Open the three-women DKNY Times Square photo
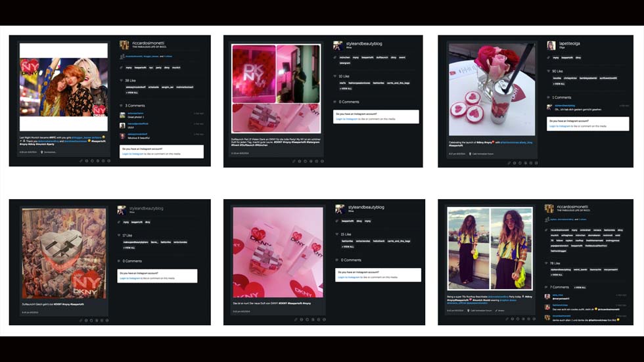Viewport: 644px width, 362px height. [x=64, y=87]
